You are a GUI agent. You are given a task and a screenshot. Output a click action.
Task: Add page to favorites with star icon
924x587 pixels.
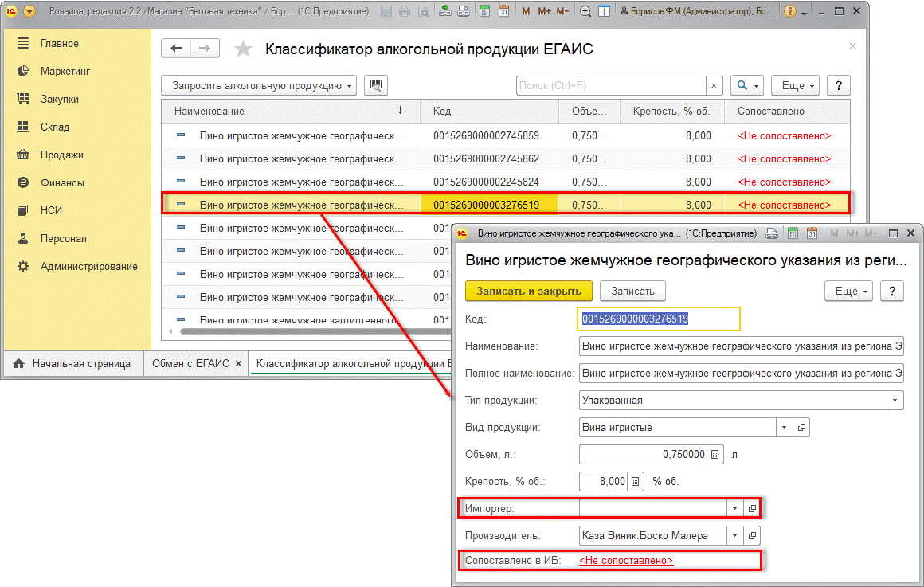pyautogui.click(x=243, y=49)
